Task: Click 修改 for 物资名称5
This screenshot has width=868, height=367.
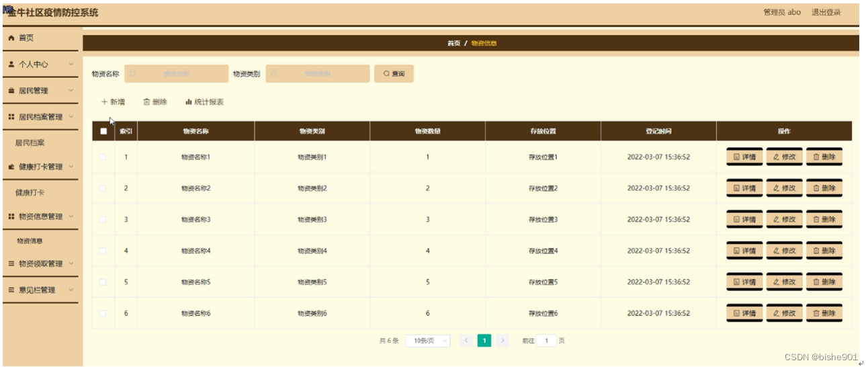Action: click(x=785, y=282)
